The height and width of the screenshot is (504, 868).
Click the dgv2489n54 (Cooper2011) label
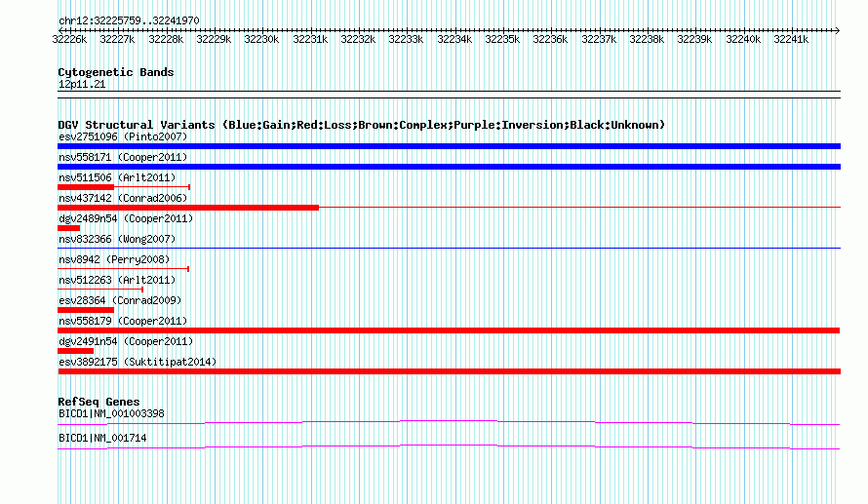tap(126, 218)
